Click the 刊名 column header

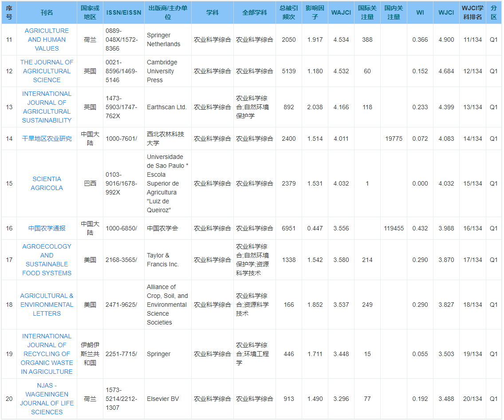[47, 12]
